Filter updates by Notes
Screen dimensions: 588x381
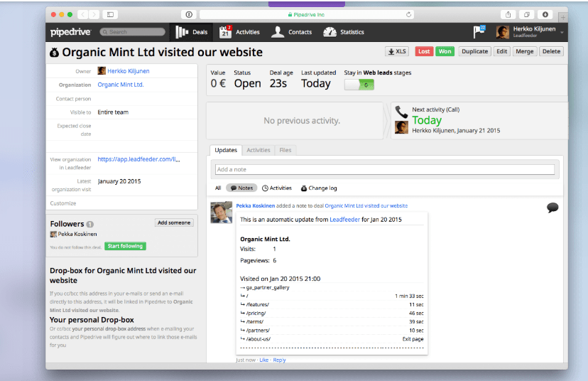(241, 188)
